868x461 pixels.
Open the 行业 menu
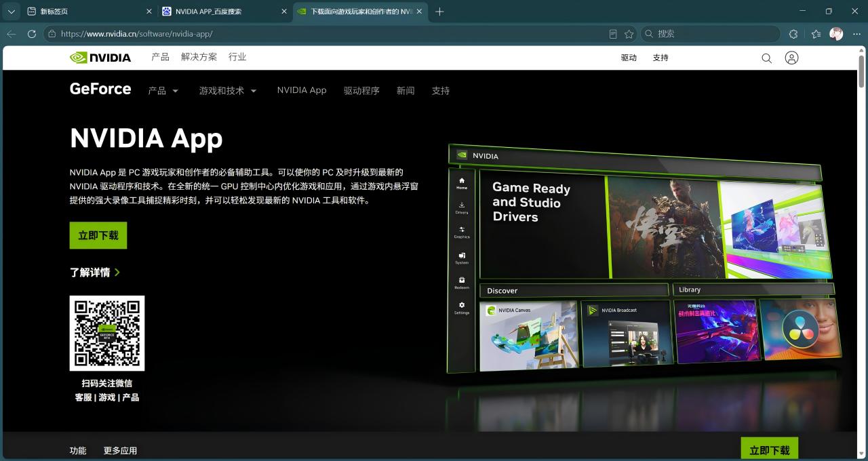tap(237, 58)
